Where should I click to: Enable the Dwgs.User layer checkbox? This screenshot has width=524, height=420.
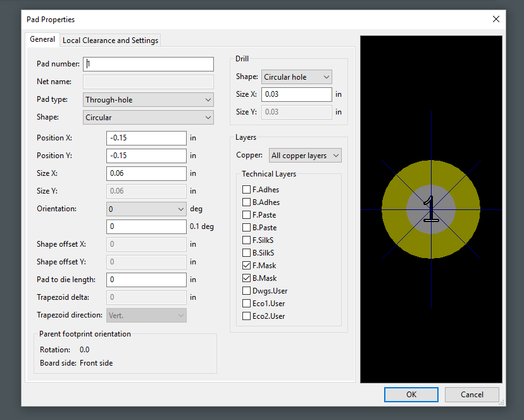(247, 291)
